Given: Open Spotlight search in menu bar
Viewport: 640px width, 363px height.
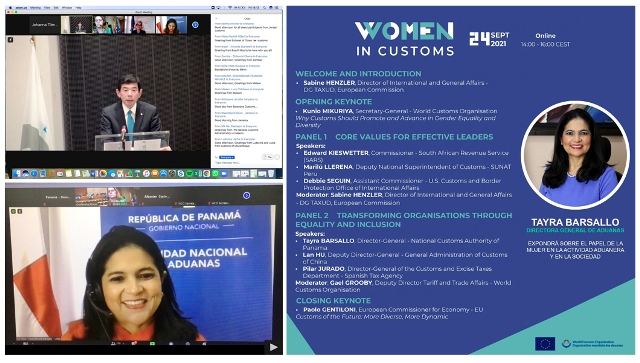Looking at the screenshot, I should tap(264, 7).
